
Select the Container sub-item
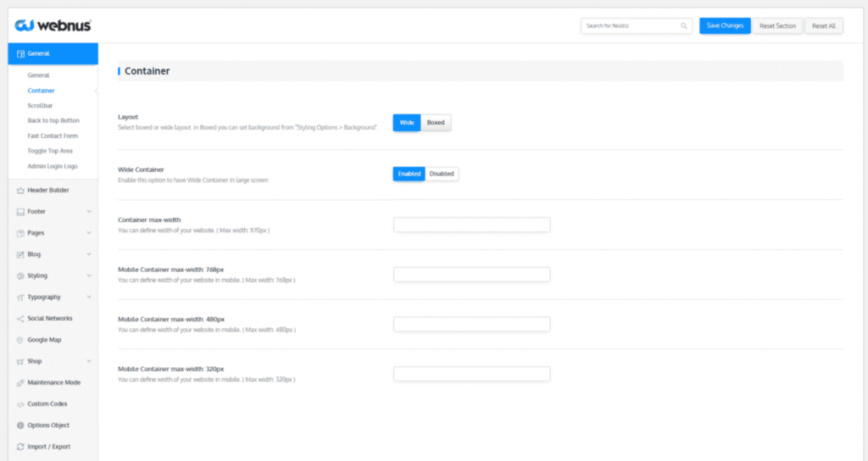click(x=41, y=91)
